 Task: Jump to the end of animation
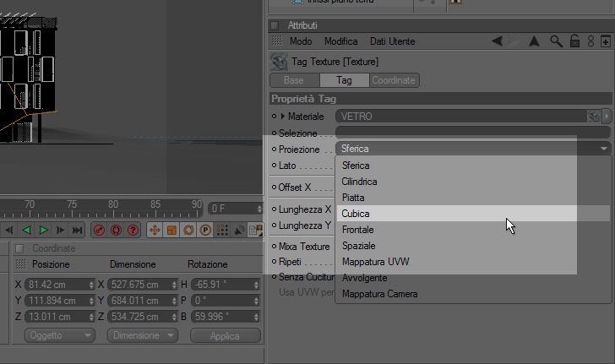coord(77,230)
